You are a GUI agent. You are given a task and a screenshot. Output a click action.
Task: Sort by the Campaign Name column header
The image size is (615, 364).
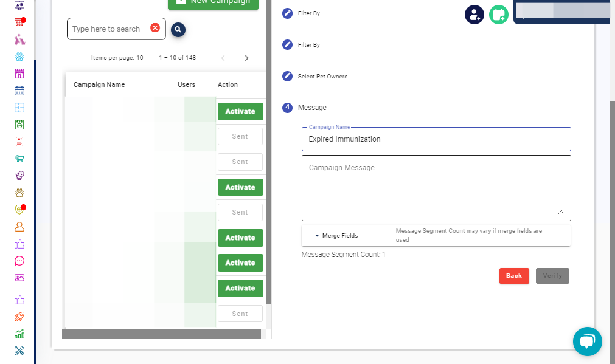[99, 84]
